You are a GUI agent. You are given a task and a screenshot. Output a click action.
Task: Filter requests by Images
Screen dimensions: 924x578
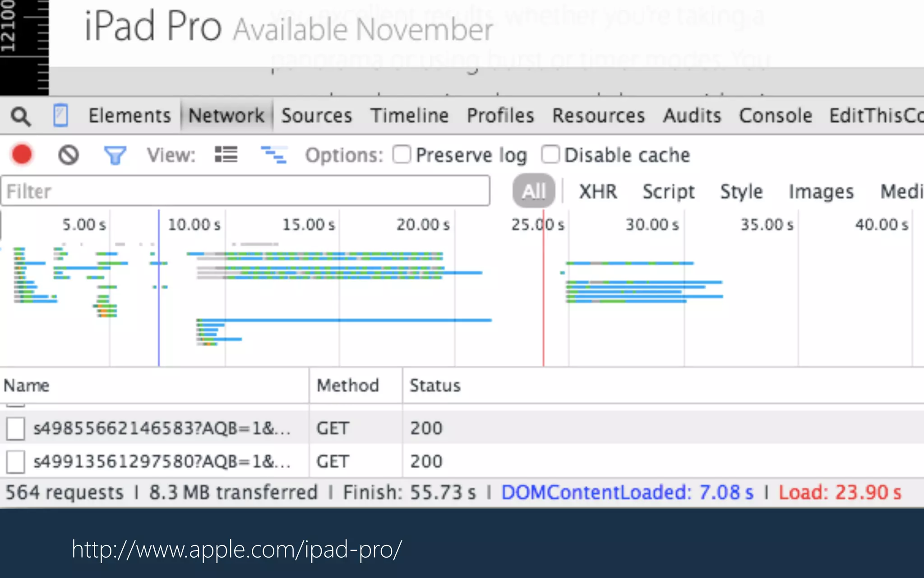coord(821,191)
